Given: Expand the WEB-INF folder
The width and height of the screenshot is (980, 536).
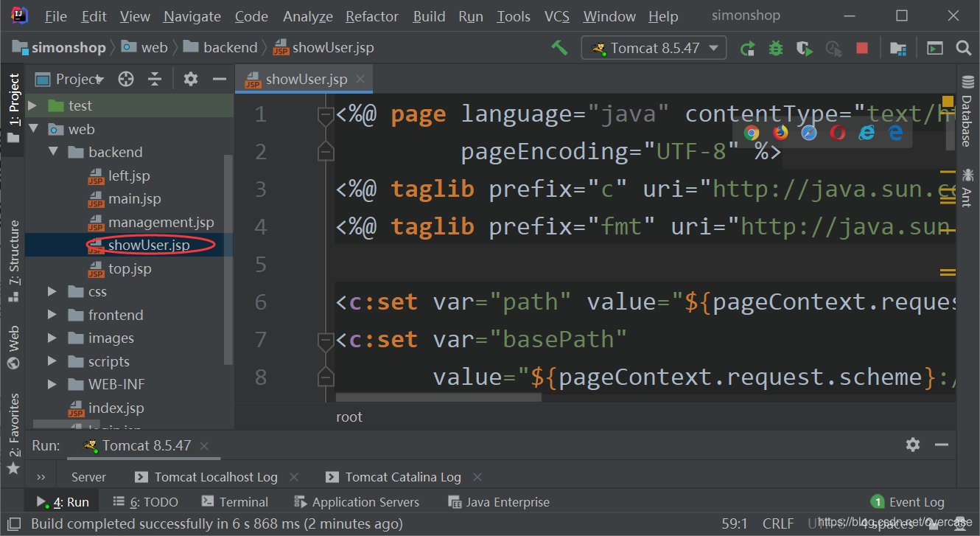Looking at the screenshot, I should click(52, 385).
